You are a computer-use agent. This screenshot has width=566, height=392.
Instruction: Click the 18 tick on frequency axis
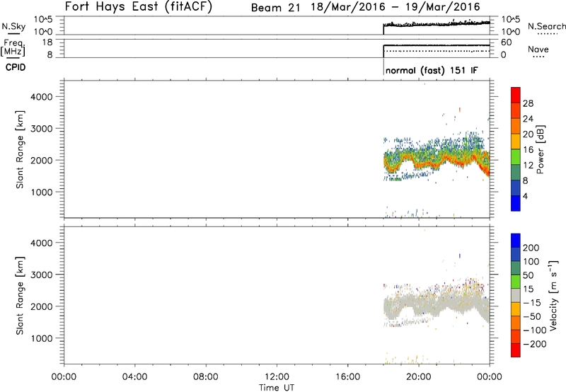47,42
